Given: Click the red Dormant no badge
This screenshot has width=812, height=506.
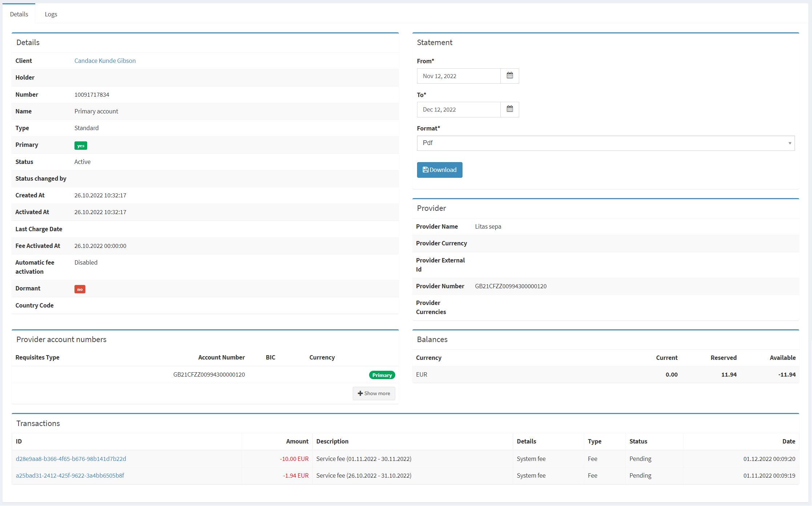Looking at the screenshot, I should (80, 289).
